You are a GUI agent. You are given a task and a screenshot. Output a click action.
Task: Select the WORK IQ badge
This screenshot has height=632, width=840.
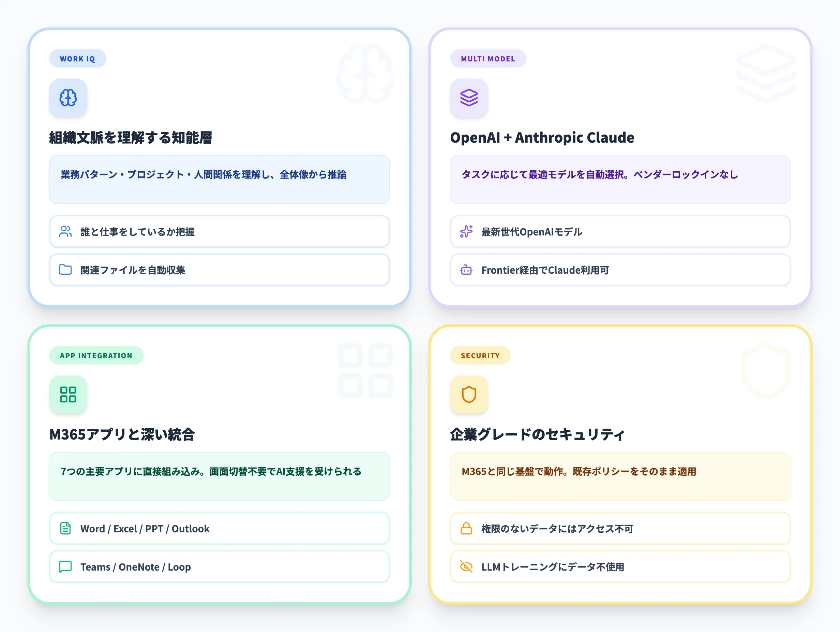[77, 59]
